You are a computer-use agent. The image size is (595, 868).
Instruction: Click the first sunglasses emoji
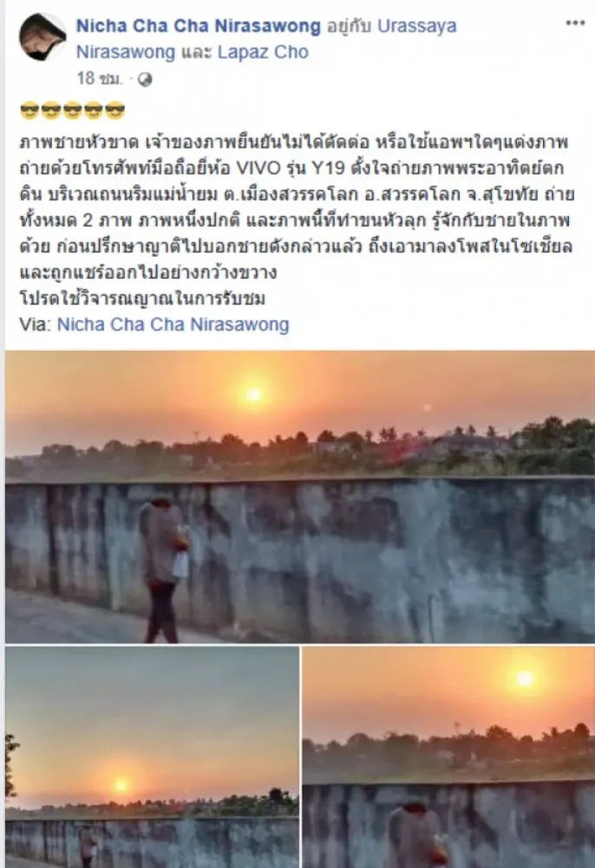point(29,111)
